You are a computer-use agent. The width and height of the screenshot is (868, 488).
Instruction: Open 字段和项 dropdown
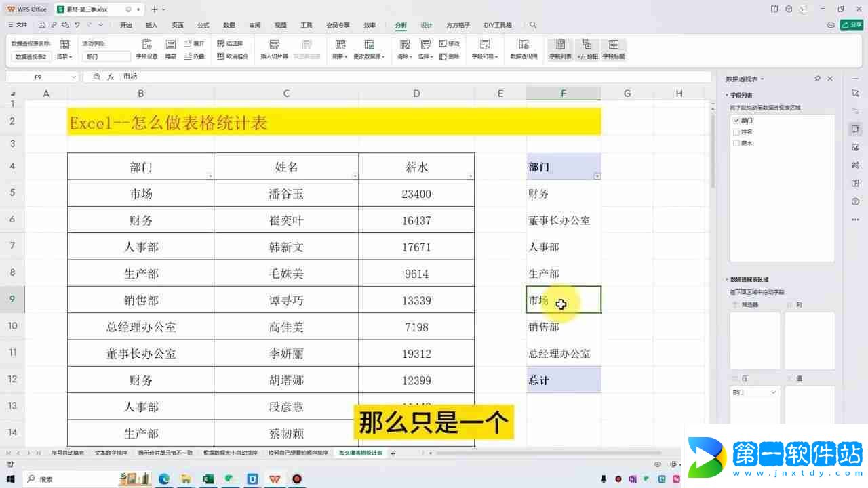[485, 56]
